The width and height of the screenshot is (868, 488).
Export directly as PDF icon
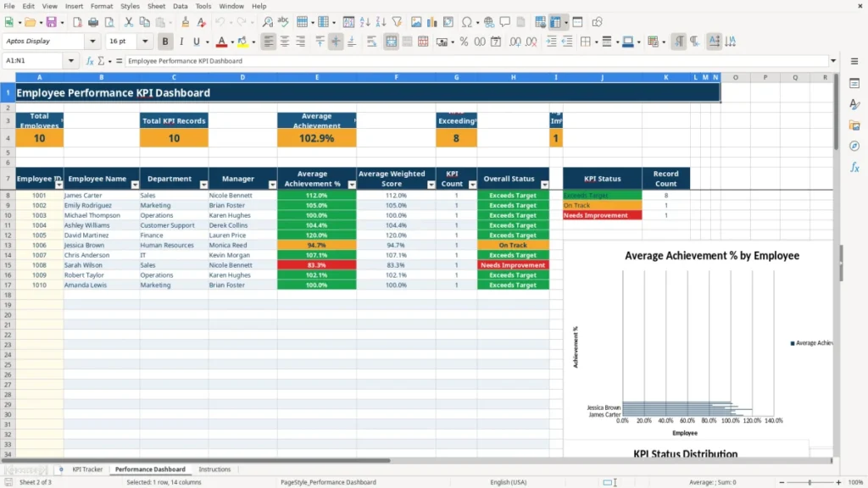tap(77, 22)
